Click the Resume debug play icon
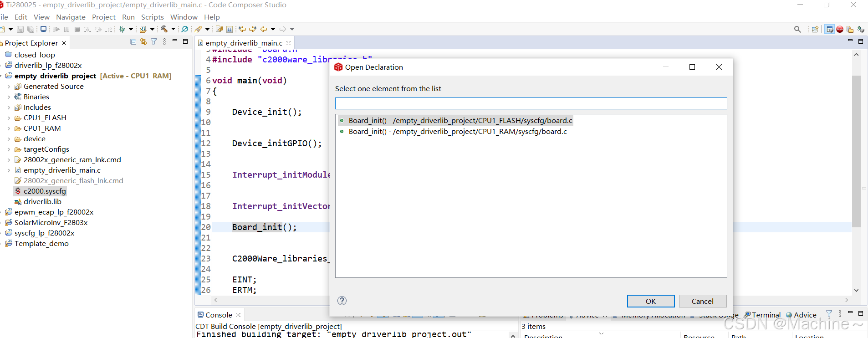Screen dimensions: 868x338 pyautogui.click(x=56, y=29)
